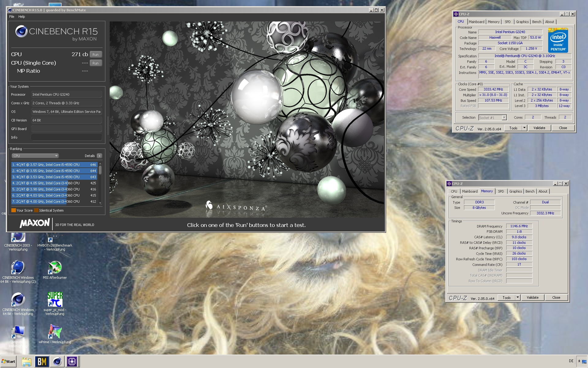Click Validate in top CPU-Z window
Screen dimensions: 588x368
coord(539,128)
